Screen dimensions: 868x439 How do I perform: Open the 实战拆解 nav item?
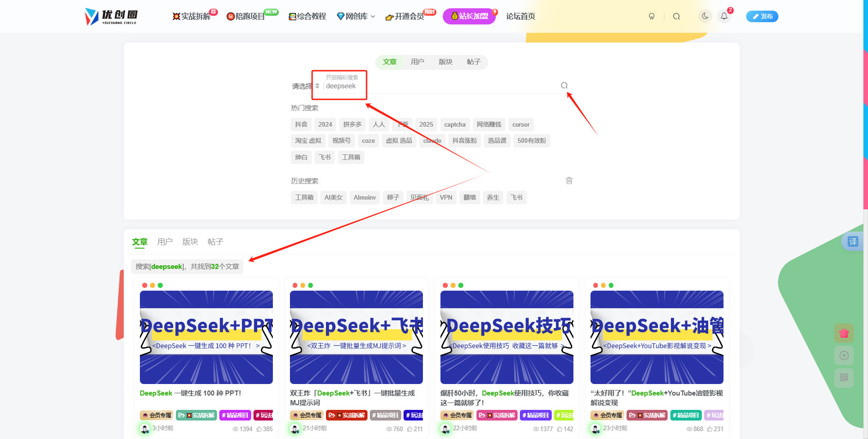pyautogui.click(x=192, y=16)
